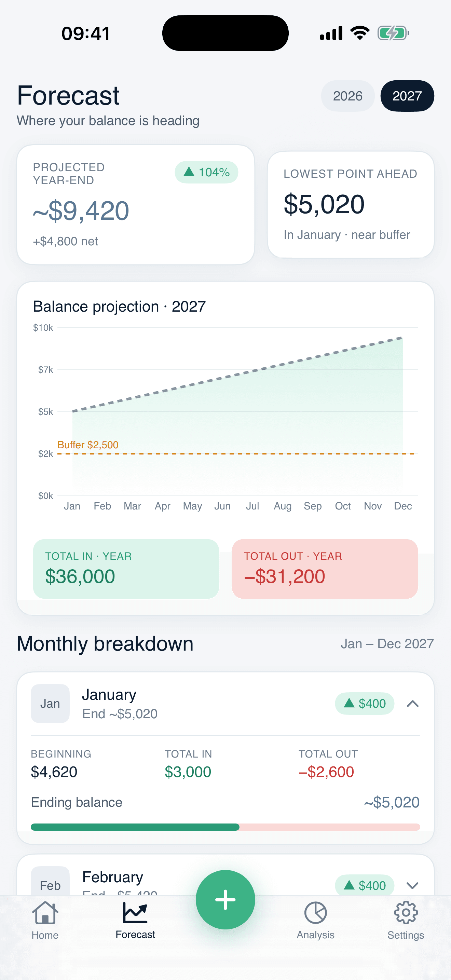Open the Home tab icon

45,913
